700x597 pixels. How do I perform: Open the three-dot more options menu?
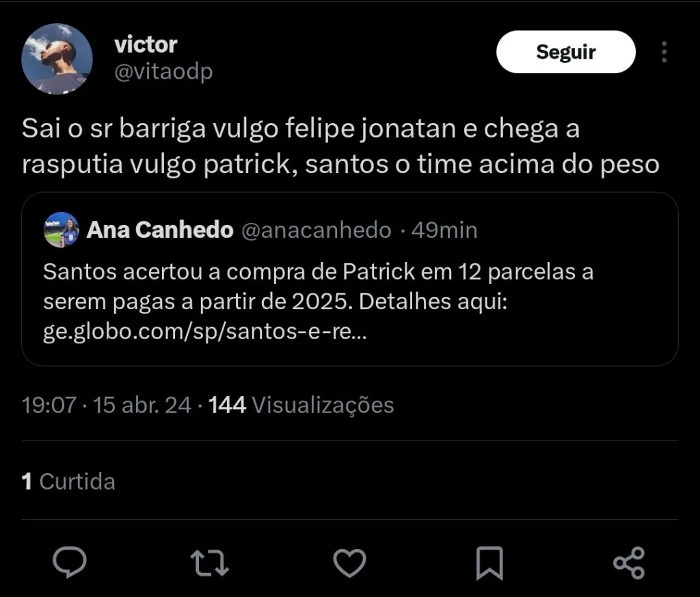coord(664,52)
